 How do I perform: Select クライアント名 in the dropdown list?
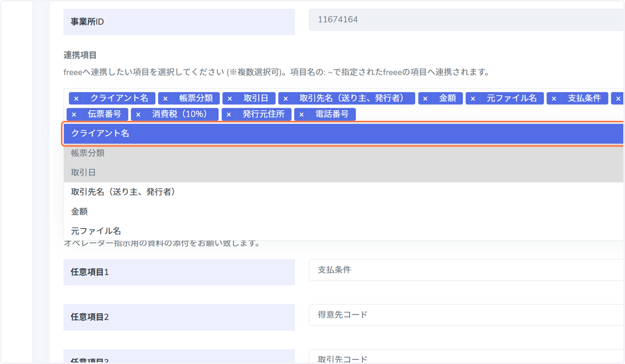pos(344,133)
